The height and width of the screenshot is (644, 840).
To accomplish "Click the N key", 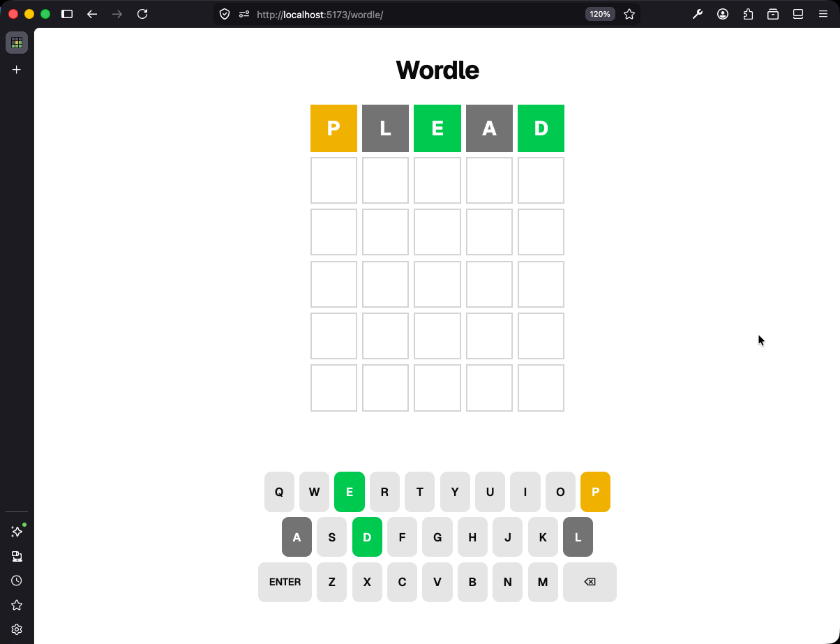I will tap(507, 582).
